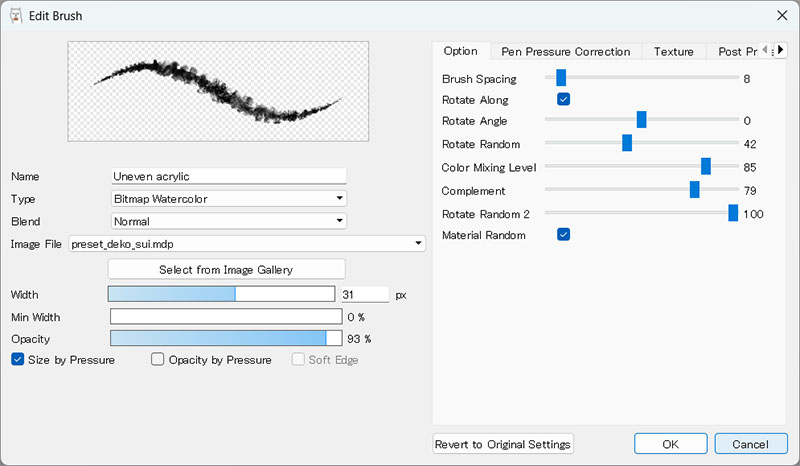Close the Edit Brush dialog
The image size is (800, 466).
point(781,16)
